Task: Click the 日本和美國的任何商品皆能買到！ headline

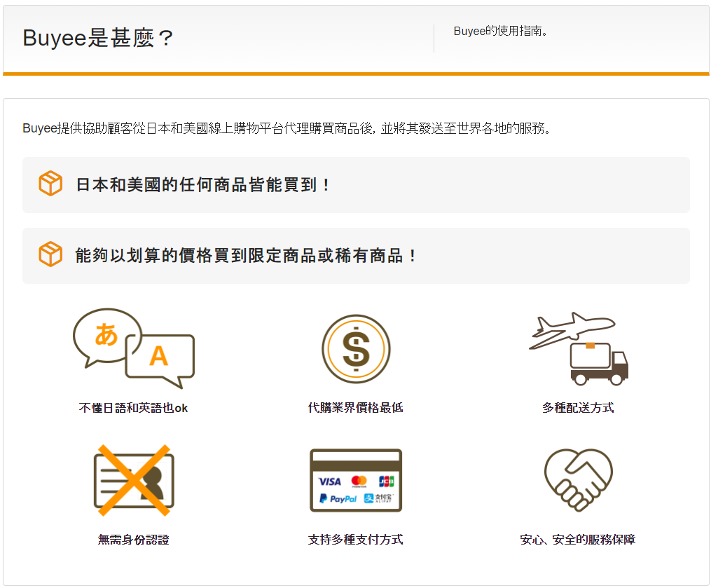Action: point(202,184)
